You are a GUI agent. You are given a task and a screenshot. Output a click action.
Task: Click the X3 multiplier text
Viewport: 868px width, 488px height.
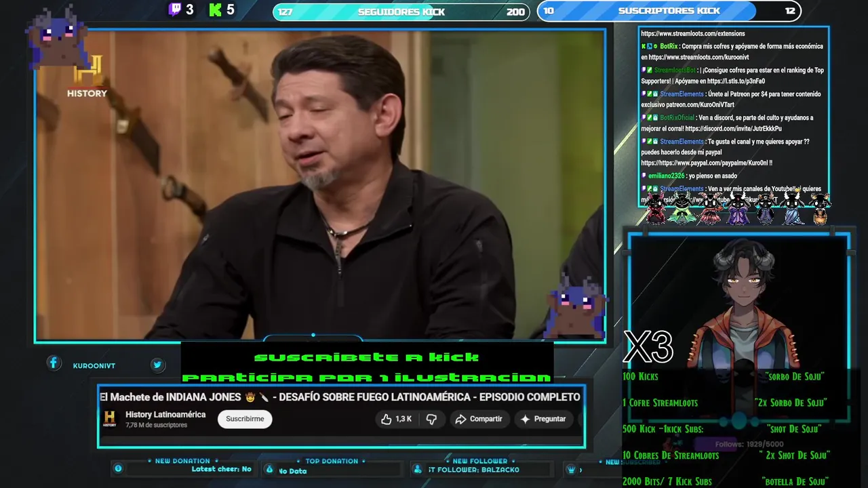tap(648, 347)
